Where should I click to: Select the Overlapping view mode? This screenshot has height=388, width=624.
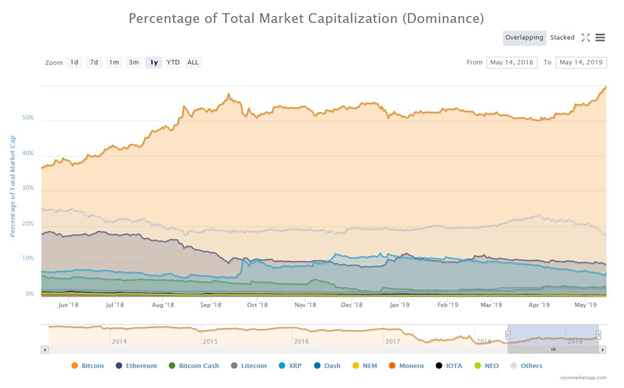(x=524, y=38)
